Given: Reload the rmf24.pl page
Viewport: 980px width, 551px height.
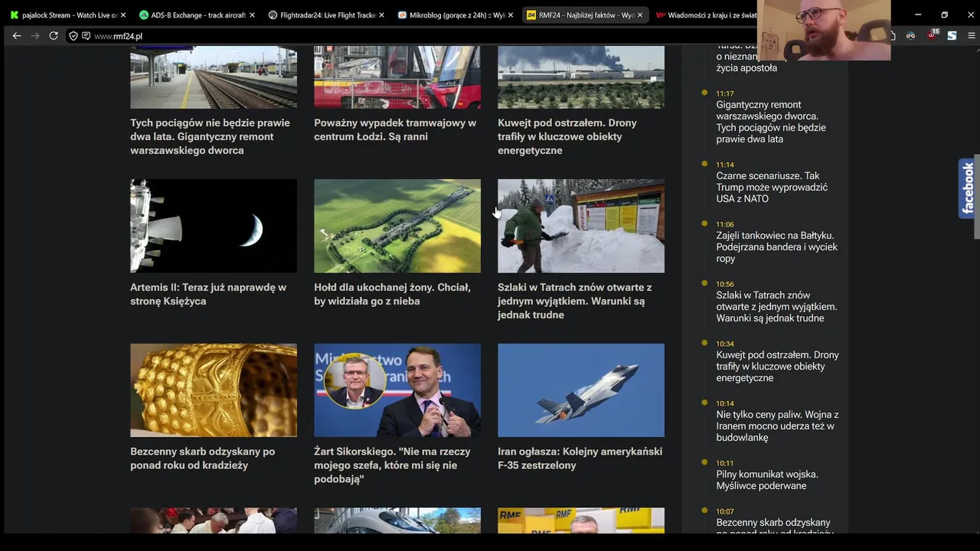Looking at the screenshot, I should tap(54, 36).
